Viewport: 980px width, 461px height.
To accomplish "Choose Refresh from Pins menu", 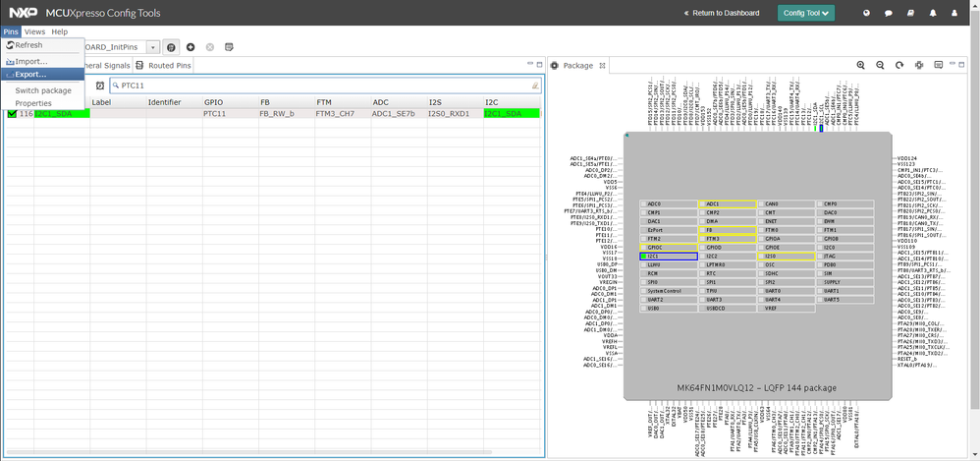I will click(42, 45).
